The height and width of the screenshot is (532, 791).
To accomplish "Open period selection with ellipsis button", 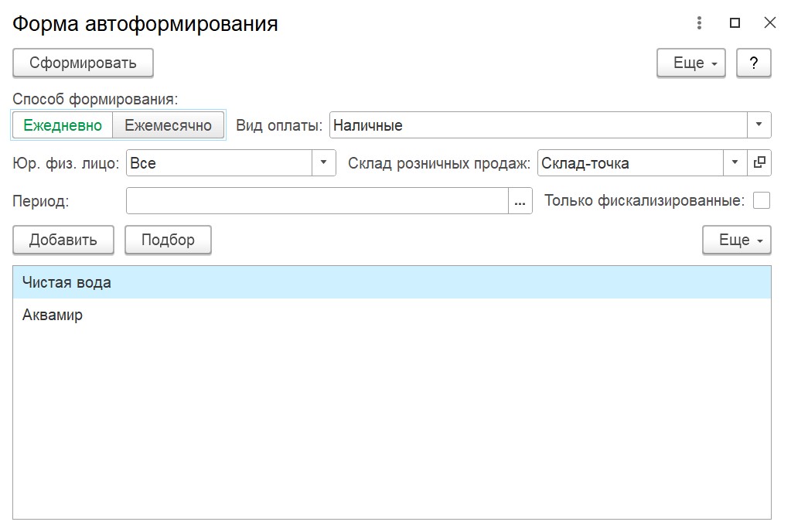I will pos(520,201).
